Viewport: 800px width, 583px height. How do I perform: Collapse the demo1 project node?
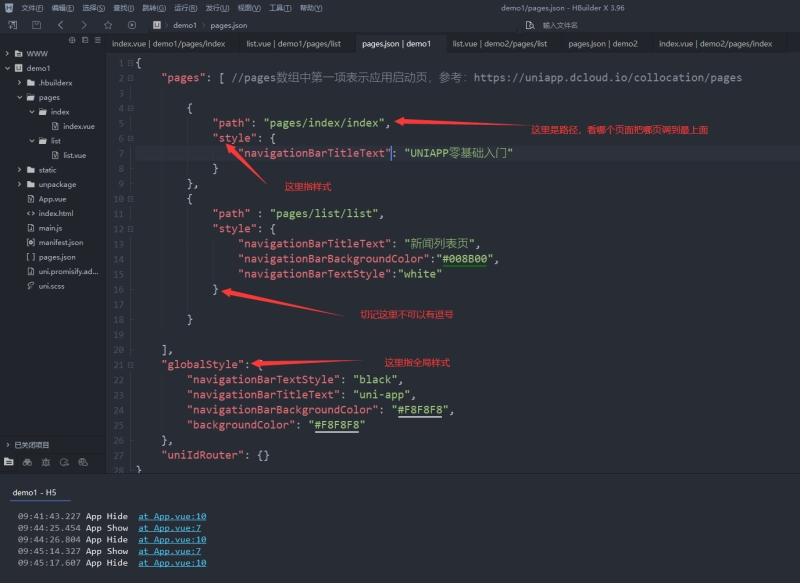coord(7,68)
